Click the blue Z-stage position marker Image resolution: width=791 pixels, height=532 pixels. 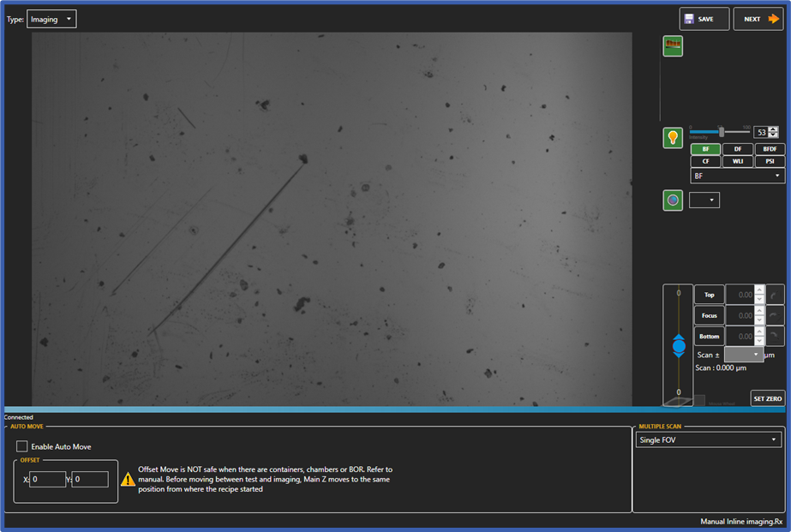pyautogui.click(x=679, y=345)
